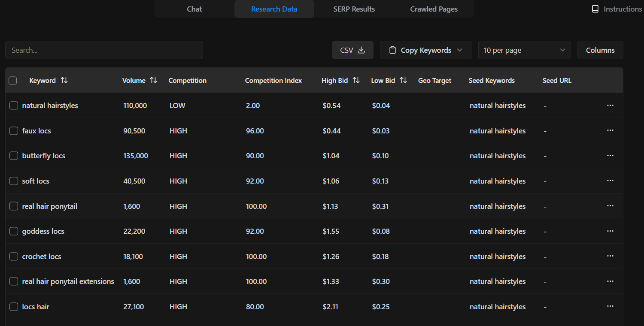Select the goddess locs row checkbox
Image resolution: width=644 pixels, height=326 pixels.
pyautogui.click(x=13, y=231)
